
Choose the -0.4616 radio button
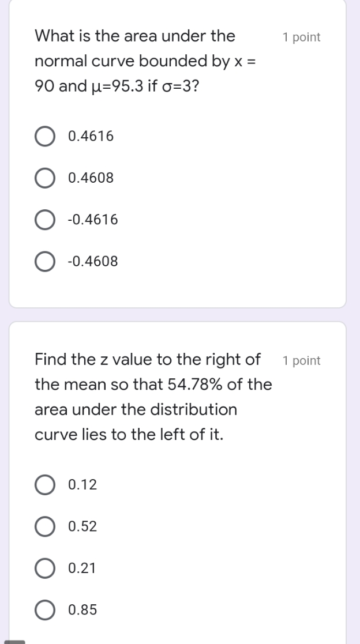[44, 219]
